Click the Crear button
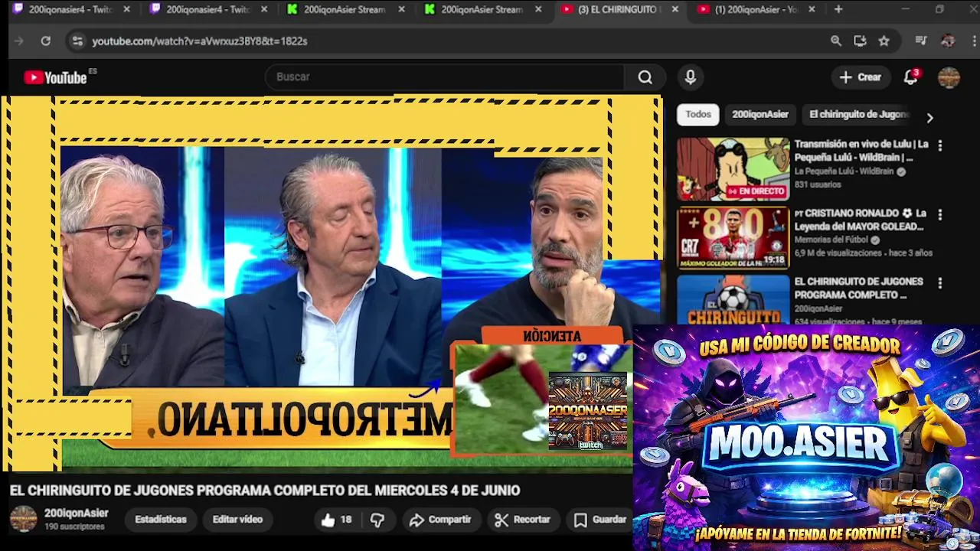The height and width of the screenshot is (551, 980). [860, 77]
